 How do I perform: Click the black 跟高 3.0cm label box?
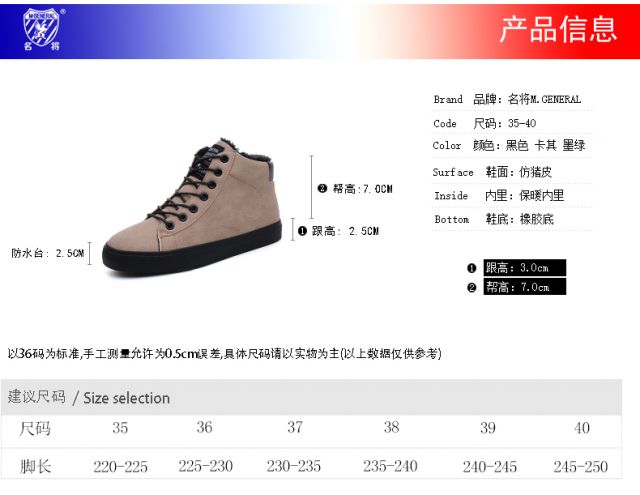[x=524, y=268]
